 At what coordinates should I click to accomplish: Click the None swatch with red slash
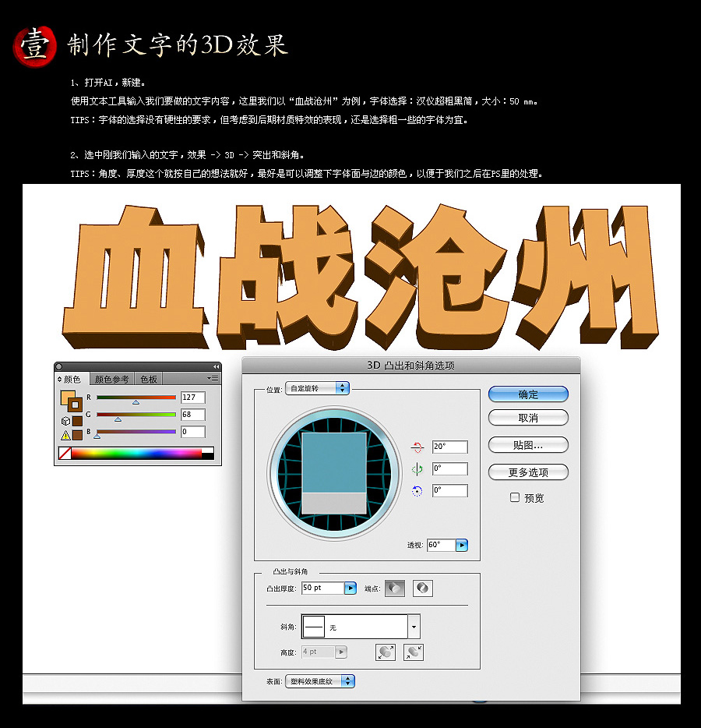pyautogui.click(x=65, y=453)
